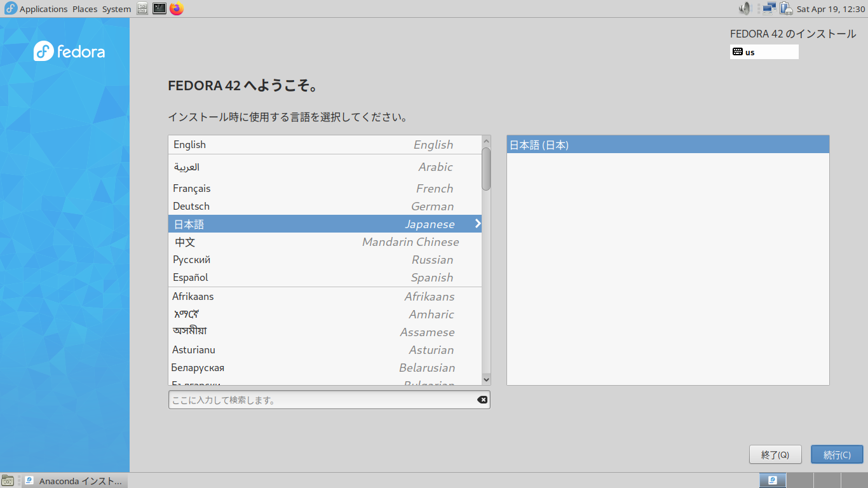868x488 pixels.
Task: Click the show desktop icon in bottom panel
Action: coord(8,480)
